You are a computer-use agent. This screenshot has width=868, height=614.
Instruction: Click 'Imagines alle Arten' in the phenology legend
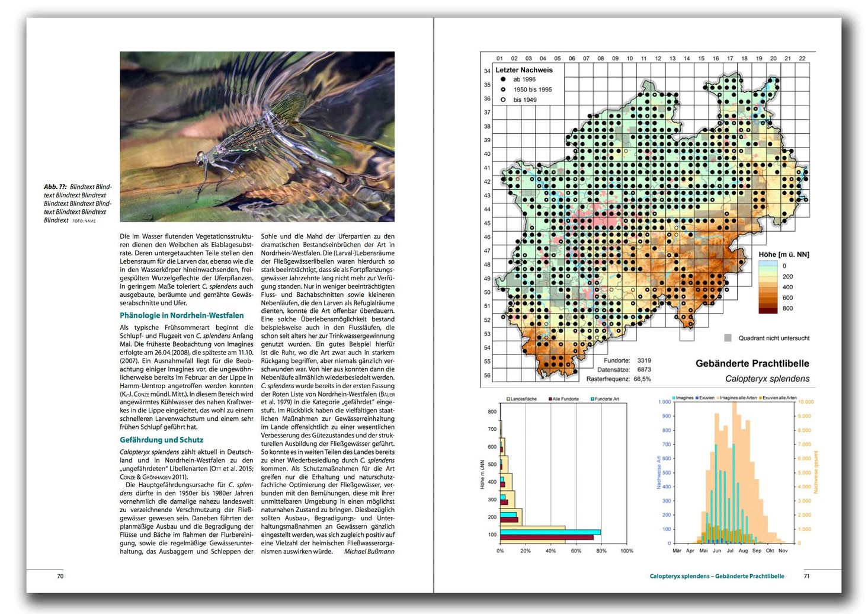[x=736, y=398]
